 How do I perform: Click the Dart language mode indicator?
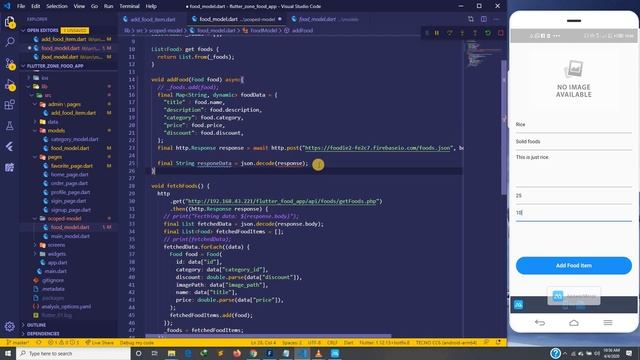click(348, 342)
